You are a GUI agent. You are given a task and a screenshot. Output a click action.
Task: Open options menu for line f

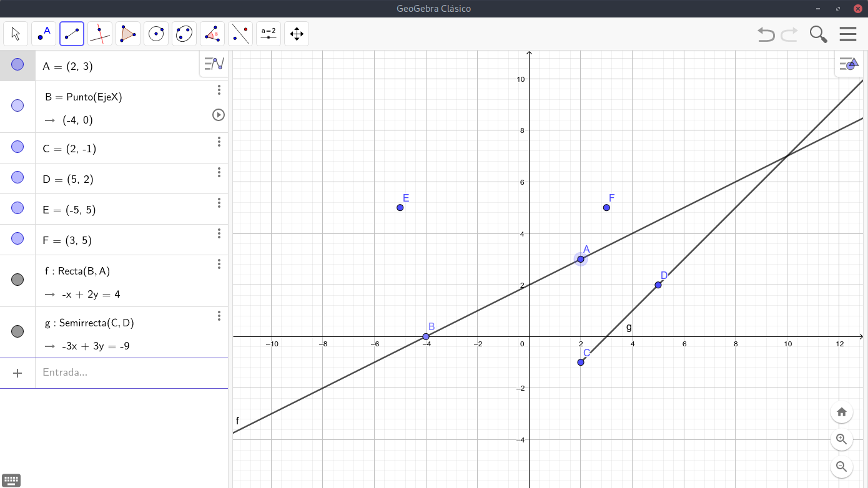point(219,264)
